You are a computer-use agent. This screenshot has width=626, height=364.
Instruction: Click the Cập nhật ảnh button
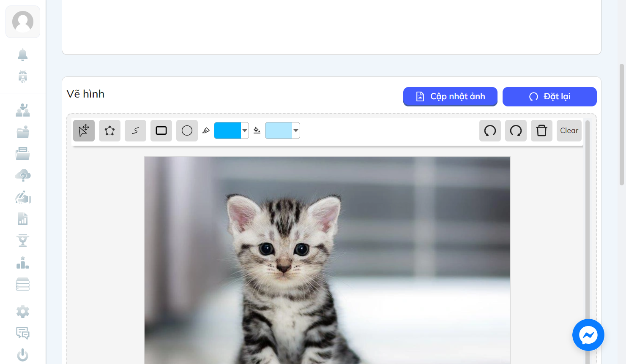(450, 96)
